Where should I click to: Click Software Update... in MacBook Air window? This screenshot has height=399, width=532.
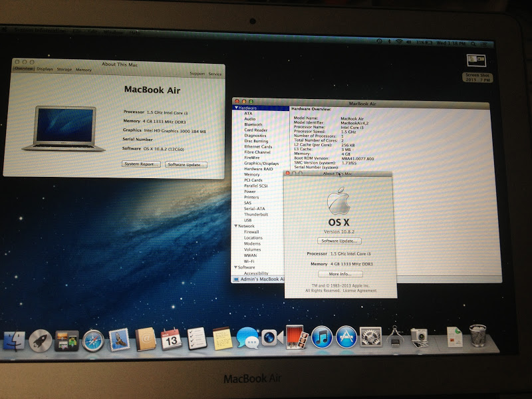coord(186,164)
